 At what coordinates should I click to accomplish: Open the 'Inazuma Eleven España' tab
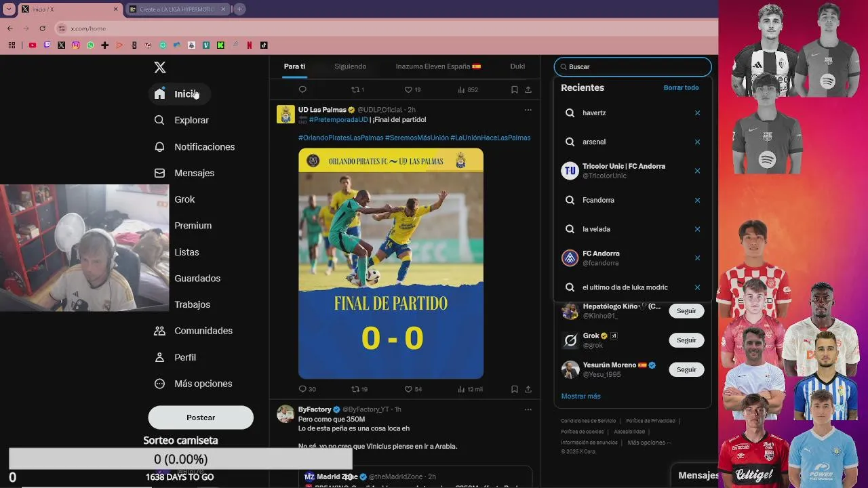438,66
